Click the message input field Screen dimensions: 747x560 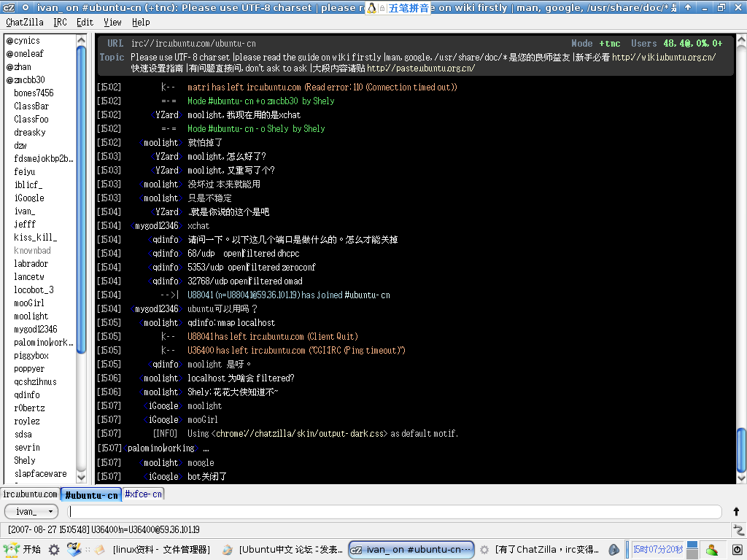coord(395,511)
